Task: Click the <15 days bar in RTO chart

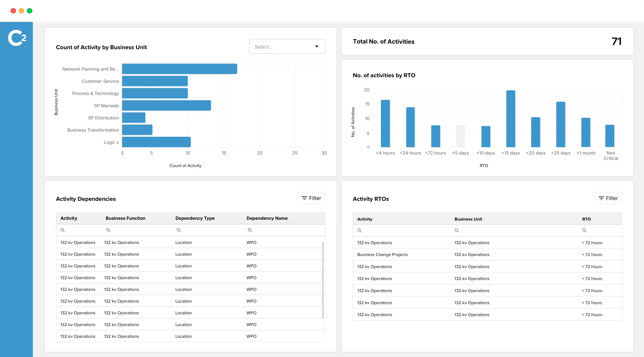Action: [x=511, y=119]
